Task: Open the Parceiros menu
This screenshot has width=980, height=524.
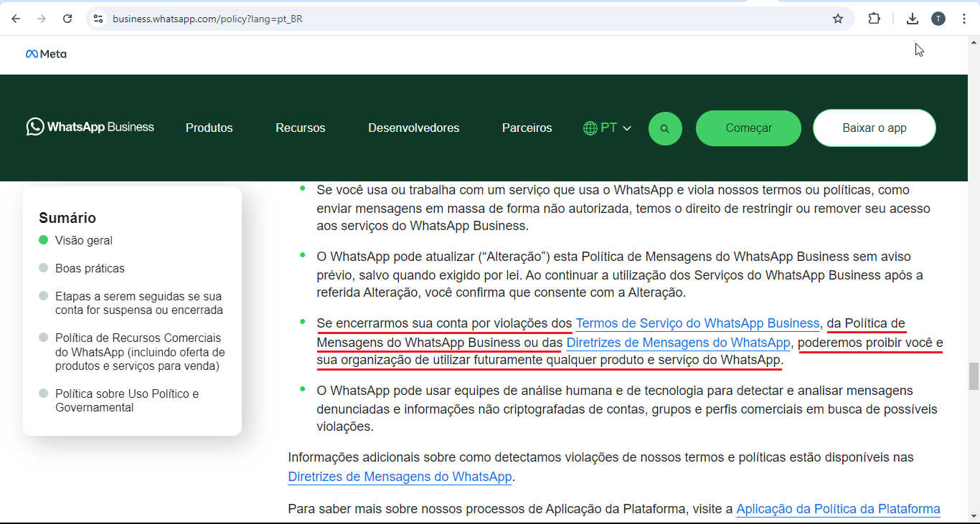Action: click(527, 128)
